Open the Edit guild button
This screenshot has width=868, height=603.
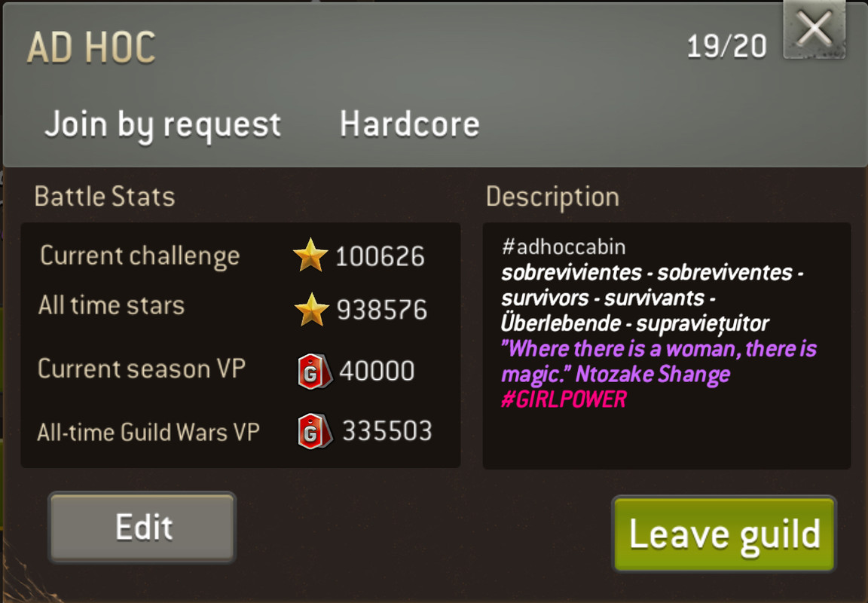pyautogui.click(x=142, y=527)
